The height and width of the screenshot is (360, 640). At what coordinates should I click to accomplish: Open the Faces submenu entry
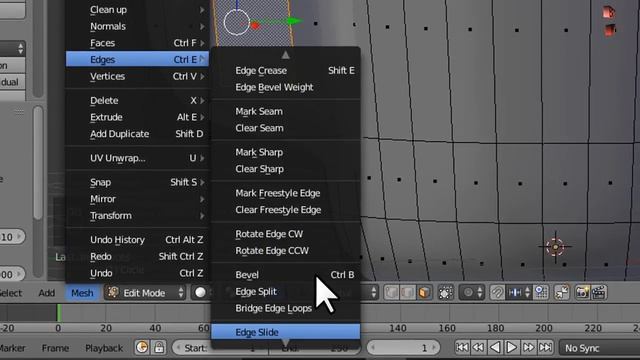pyautogui.click(x=137, y=43)
